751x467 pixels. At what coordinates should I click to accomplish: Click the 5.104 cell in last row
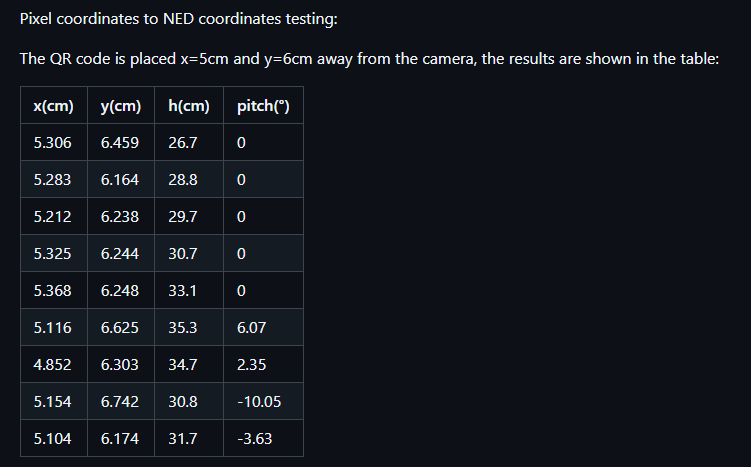coord(54,438)
